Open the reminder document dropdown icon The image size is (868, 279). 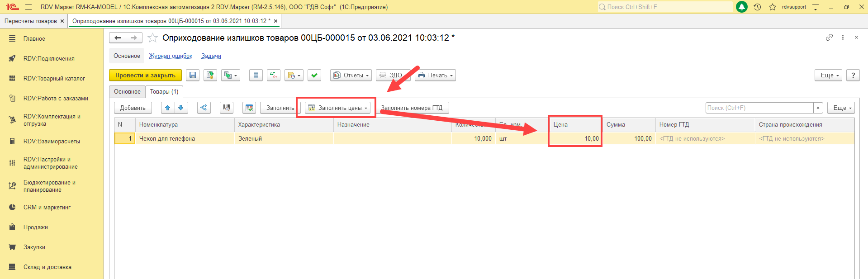pos(294,75)
